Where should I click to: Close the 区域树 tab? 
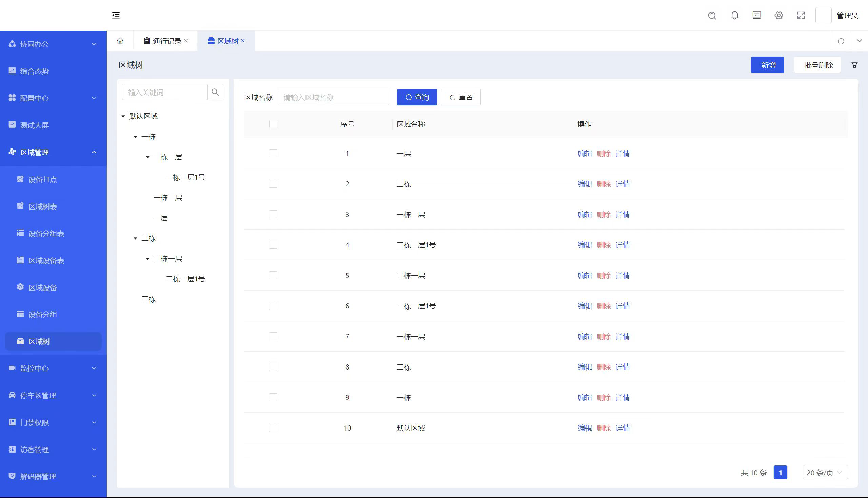[243, 41]
